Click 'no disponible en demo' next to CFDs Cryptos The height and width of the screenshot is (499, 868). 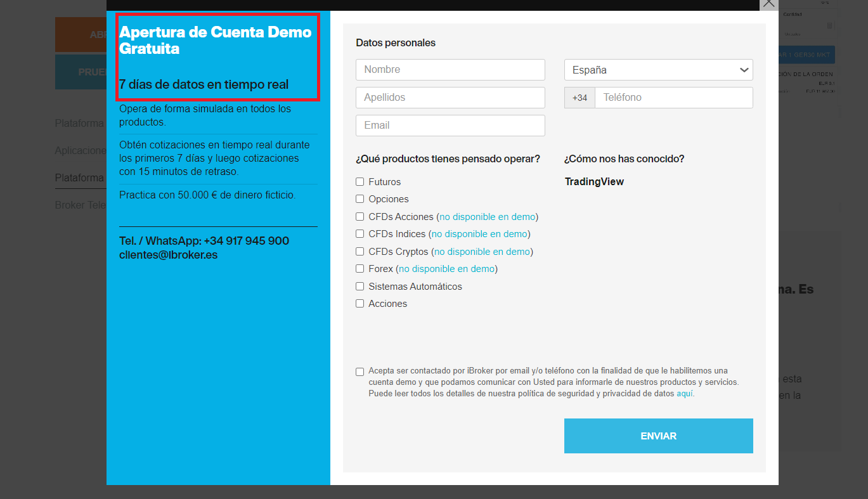click(482, 252)
